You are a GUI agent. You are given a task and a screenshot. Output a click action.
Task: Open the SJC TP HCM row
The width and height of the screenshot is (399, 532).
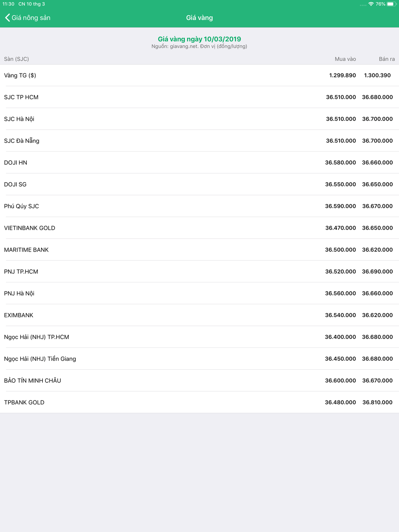pos(199,97)
